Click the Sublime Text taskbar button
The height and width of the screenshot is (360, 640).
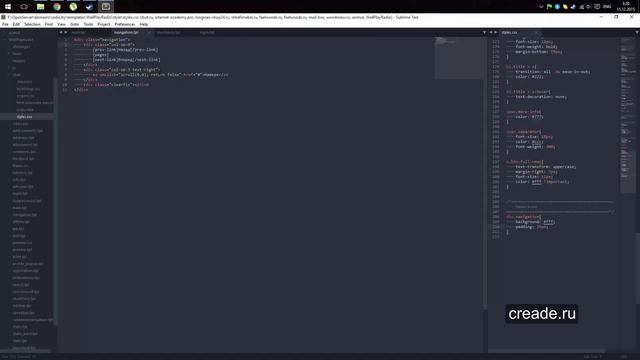(x=106, y=7)
